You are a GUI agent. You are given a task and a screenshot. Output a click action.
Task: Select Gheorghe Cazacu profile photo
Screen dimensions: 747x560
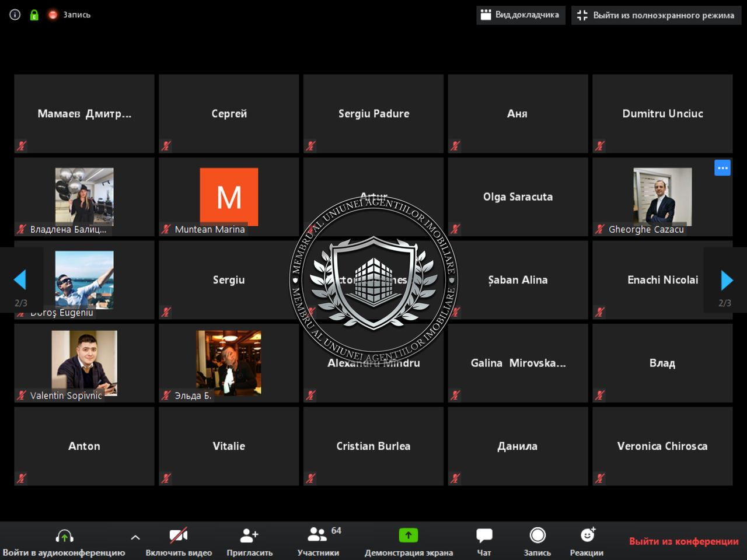662,197
